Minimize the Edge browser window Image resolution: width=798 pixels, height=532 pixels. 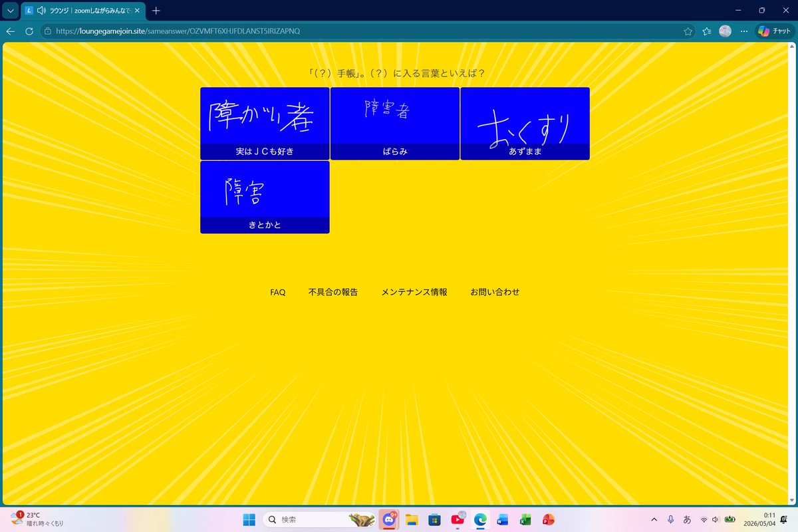click(739, 11)
